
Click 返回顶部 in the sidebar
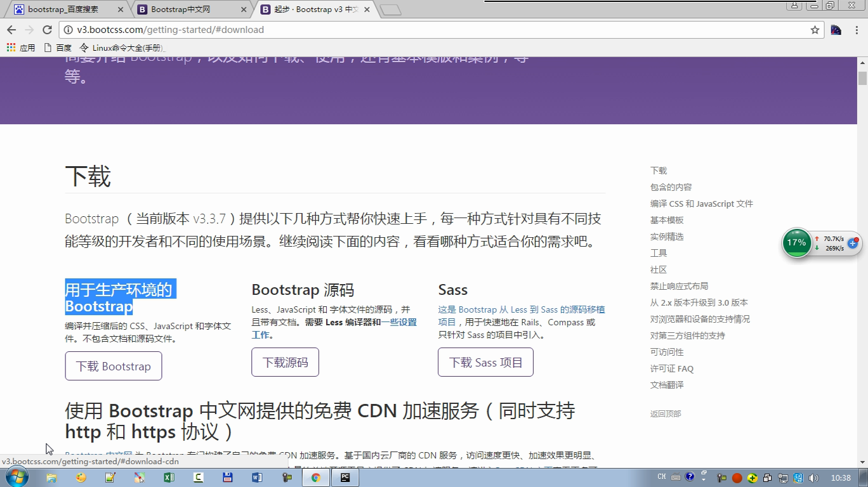coord(666,413)
